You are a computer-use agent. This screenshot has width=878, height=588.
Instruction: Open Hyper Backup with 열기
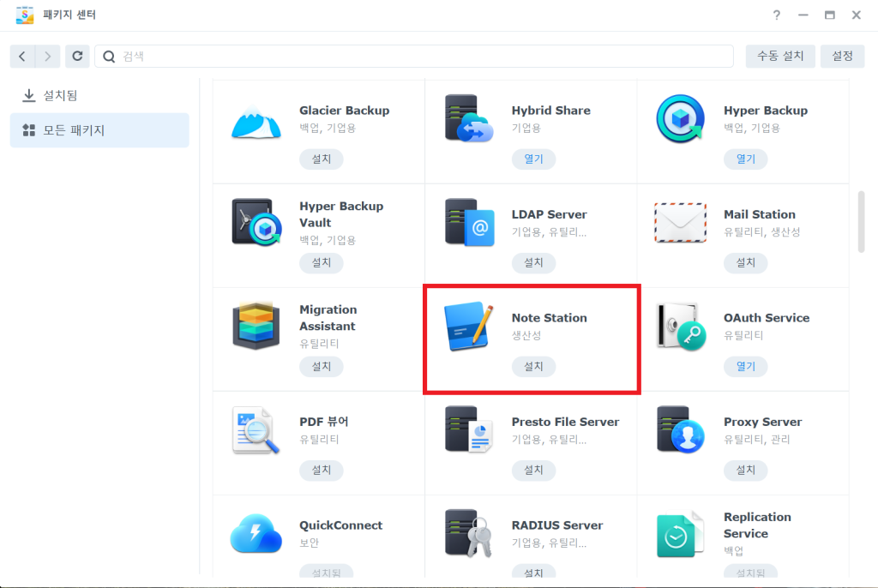[746, 159]
